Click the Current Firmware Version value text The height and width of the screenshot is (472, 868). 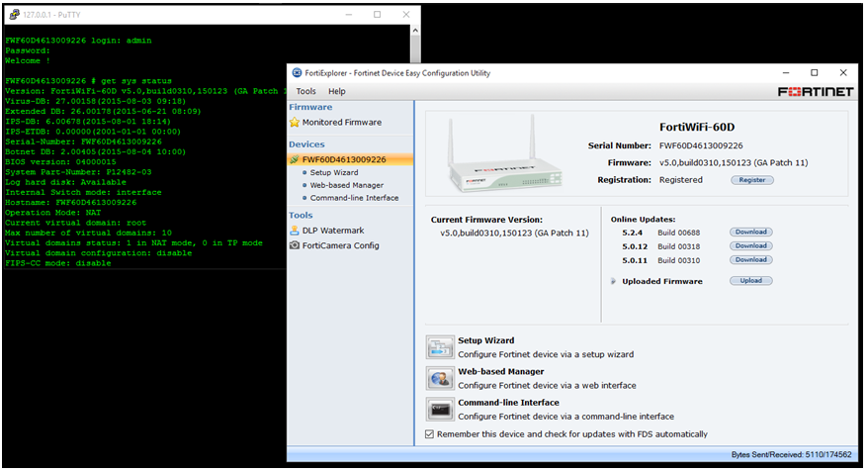coord(514,234)
